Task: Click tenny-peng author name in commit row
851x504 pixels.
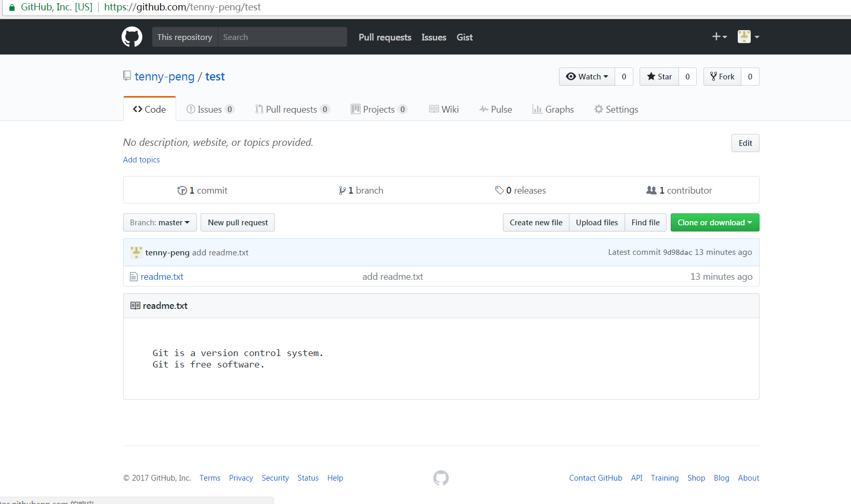Action: pos(167,253)
